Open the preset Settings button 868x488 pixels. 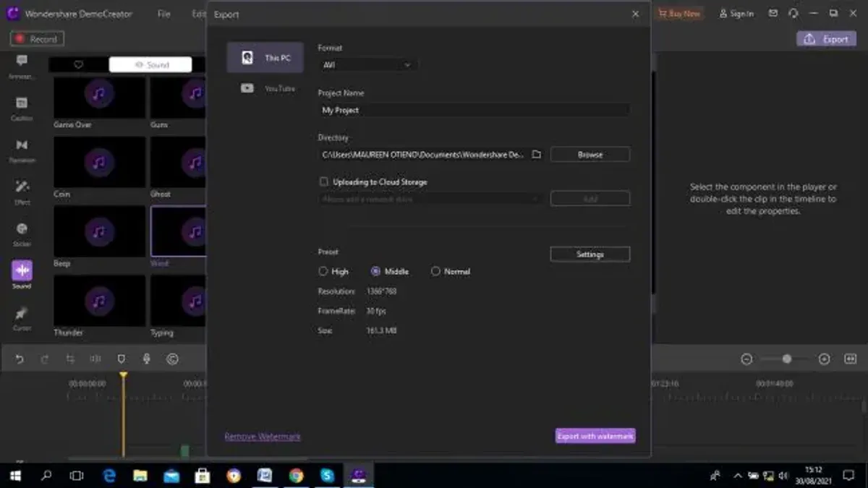point(590,254)
